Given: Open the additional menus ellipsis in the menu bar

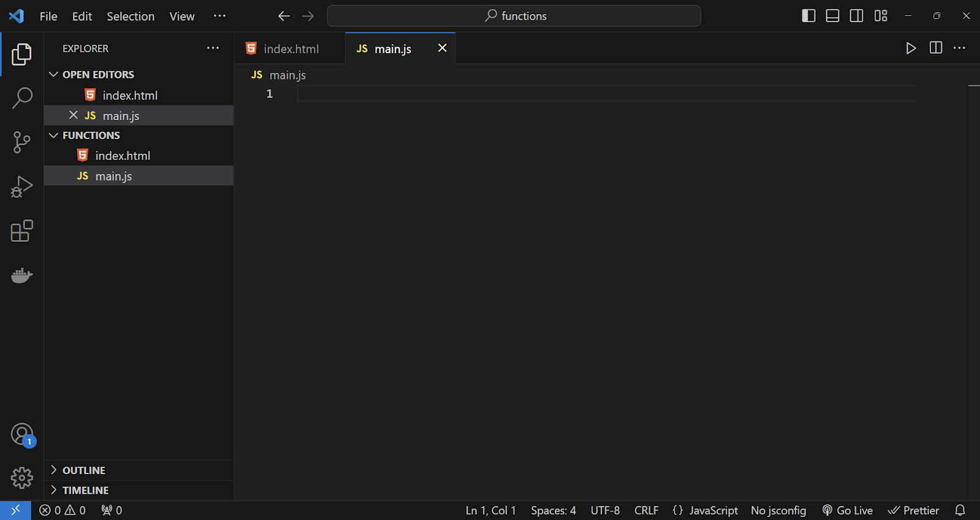Looking at the screenshot, I should pyautogui.click(x=219, y=16).
